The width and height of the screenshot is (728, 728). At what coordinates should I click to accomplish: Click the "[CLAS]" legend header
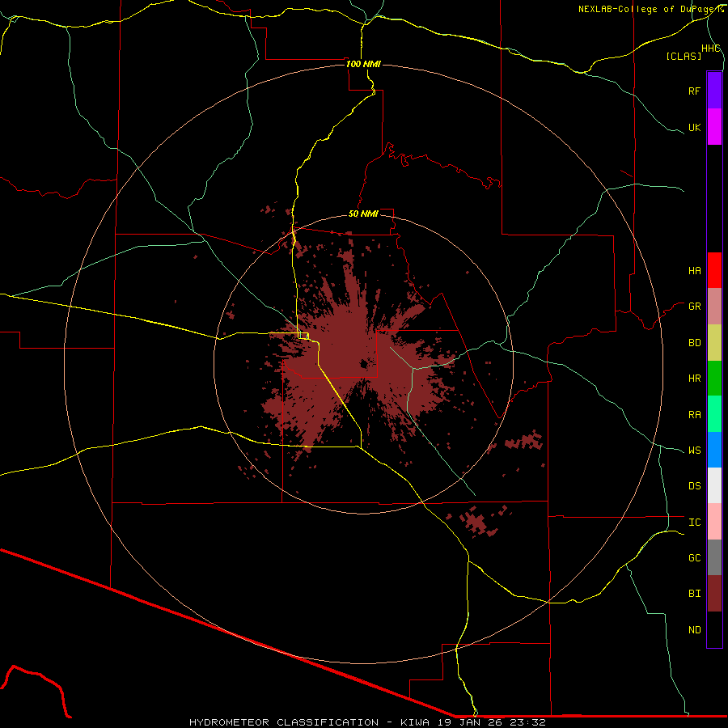684,56
